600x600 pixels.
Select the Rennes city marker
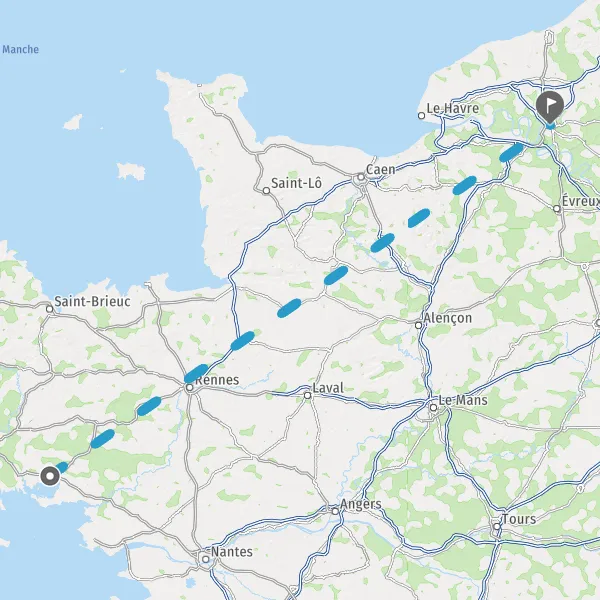click(190, 388)
